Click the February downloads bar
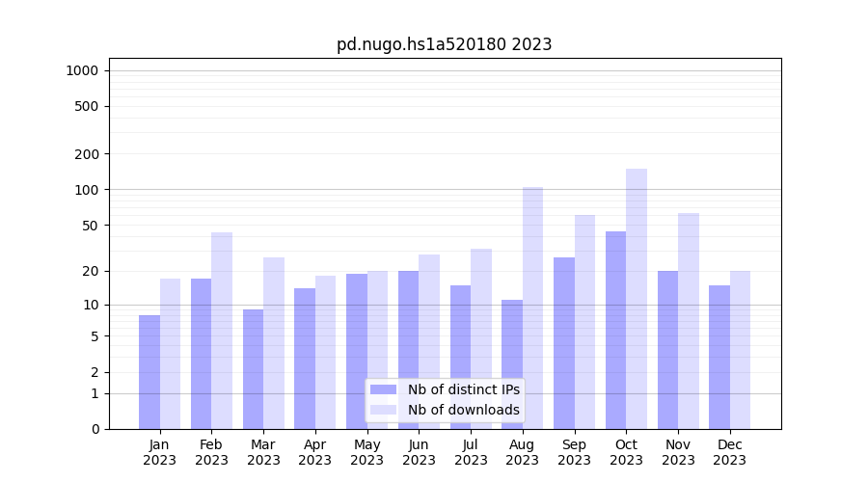868x482 pixels. coord(222,331)
